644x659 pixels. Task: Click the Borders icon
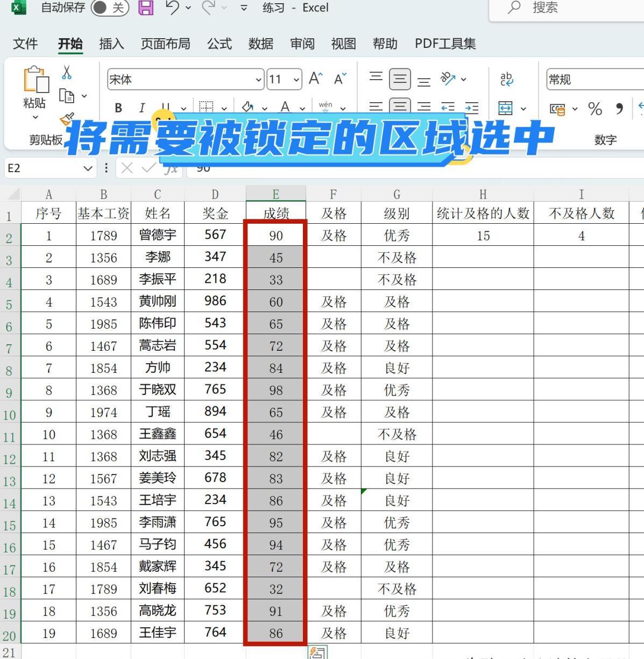coord(206,107)
